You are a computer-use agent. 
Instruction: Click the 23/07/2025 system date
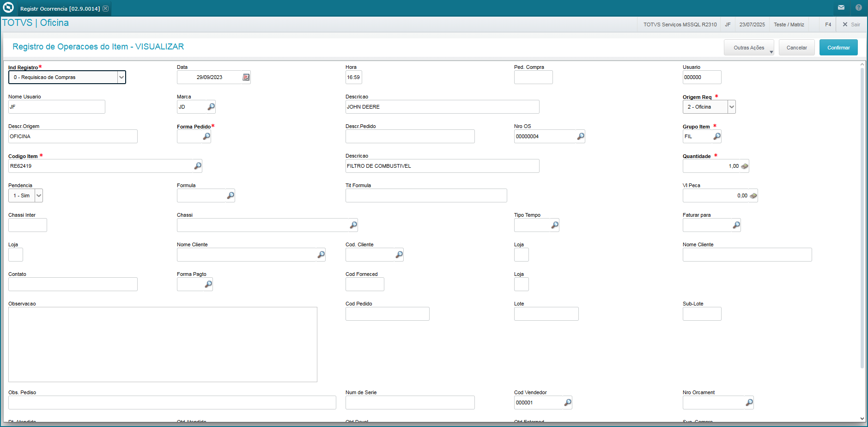[752, 24]
